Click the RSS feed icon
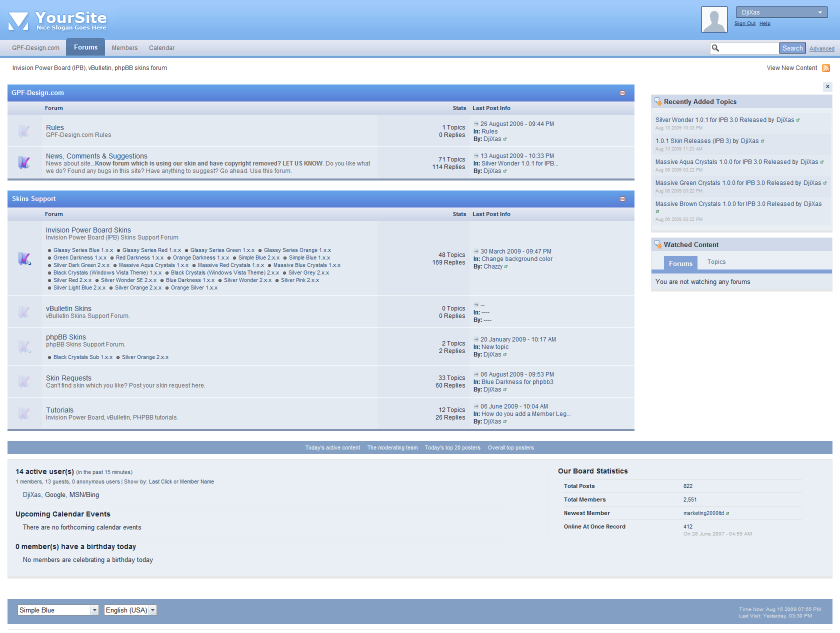Viewport: 840px width, 633px height. pos(826,68)
